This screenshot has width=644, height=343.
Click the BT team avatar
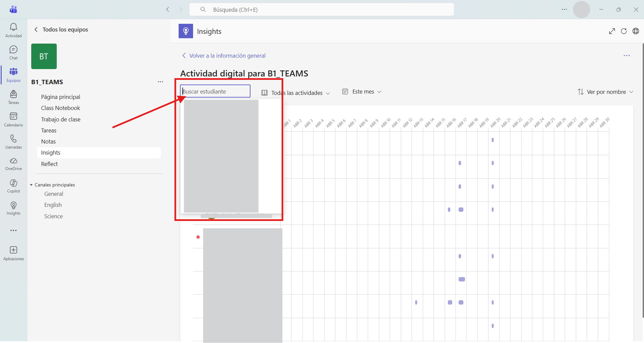(44, 56)
